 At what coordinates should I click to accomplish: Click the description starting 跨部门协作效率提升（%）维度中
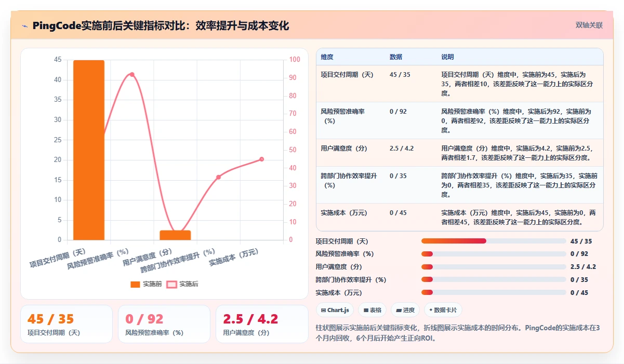click(x=519, y=185)
